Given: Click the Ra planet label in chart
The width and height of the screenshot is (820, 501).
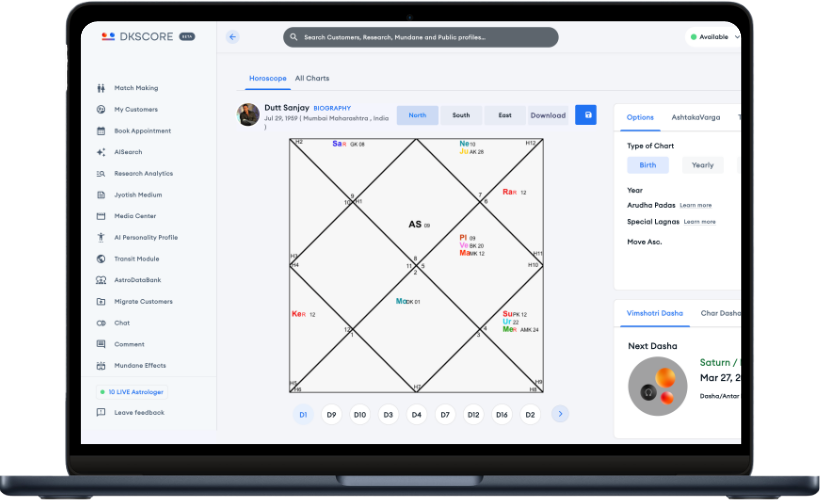Looking at the screenshot, I should [508, 192].
